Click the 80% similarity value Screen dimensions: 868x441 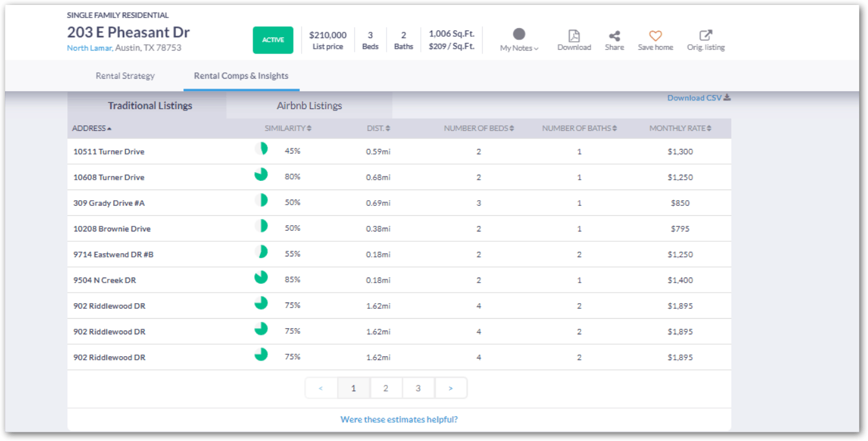point(292,177)
